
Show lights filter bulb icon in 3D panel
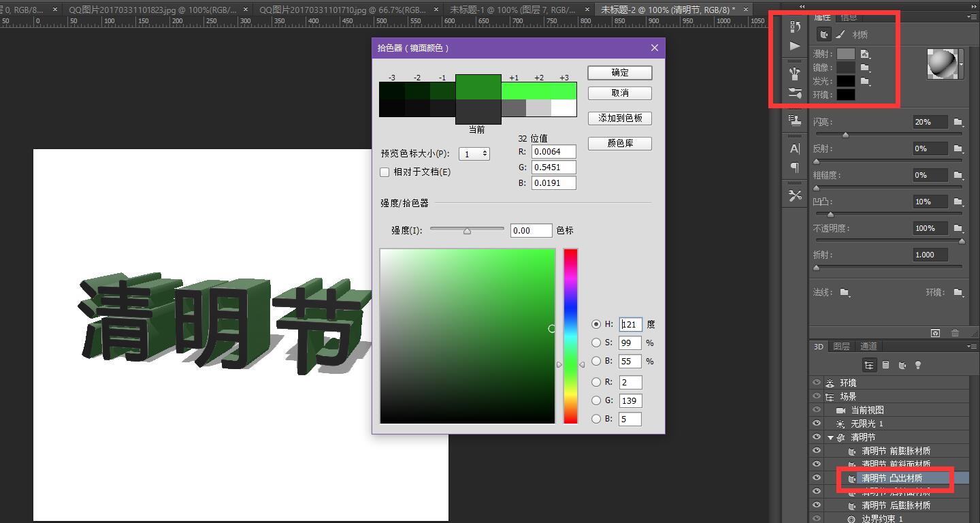click(x=918, y=366)
